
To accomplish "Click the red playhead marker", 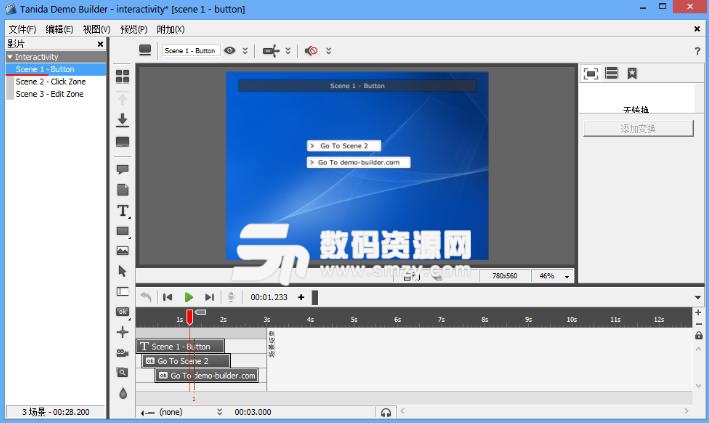I will pos(189,317).
